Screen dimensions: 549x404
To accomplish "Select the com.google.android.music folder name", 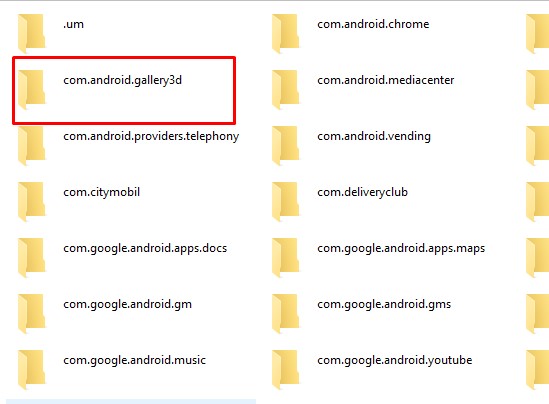I will 134,360.
